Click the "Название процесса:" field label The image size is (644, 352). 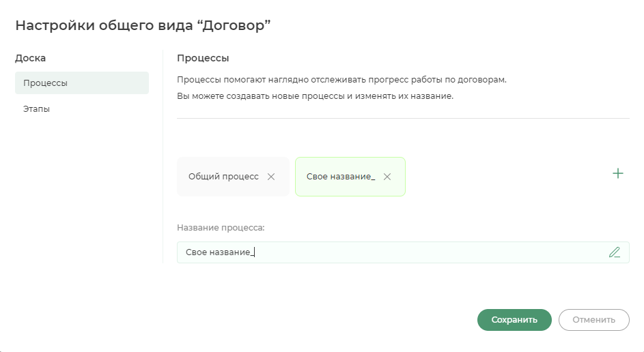(x=221, y=228)
